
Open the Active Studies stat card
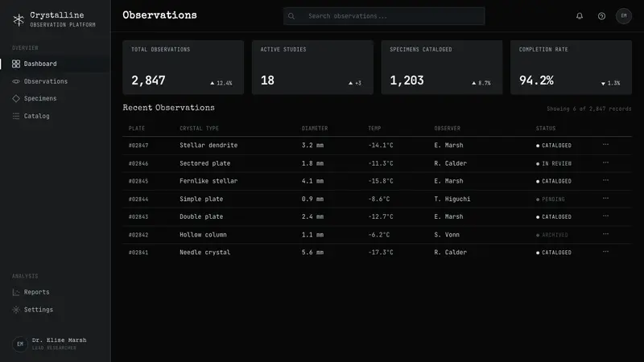(x=312, y=68)
